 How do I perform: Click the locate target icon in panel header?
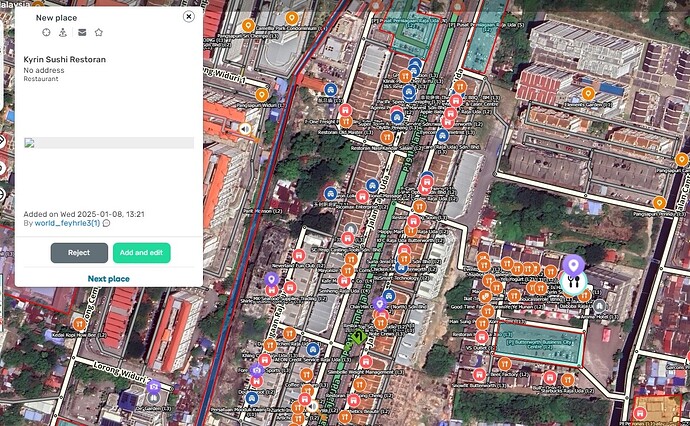coord(46,33)
